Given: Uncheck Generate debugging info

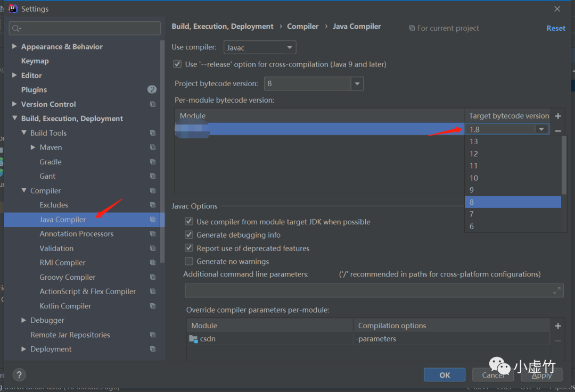Looking at the screenshot, I should (189, 235).
